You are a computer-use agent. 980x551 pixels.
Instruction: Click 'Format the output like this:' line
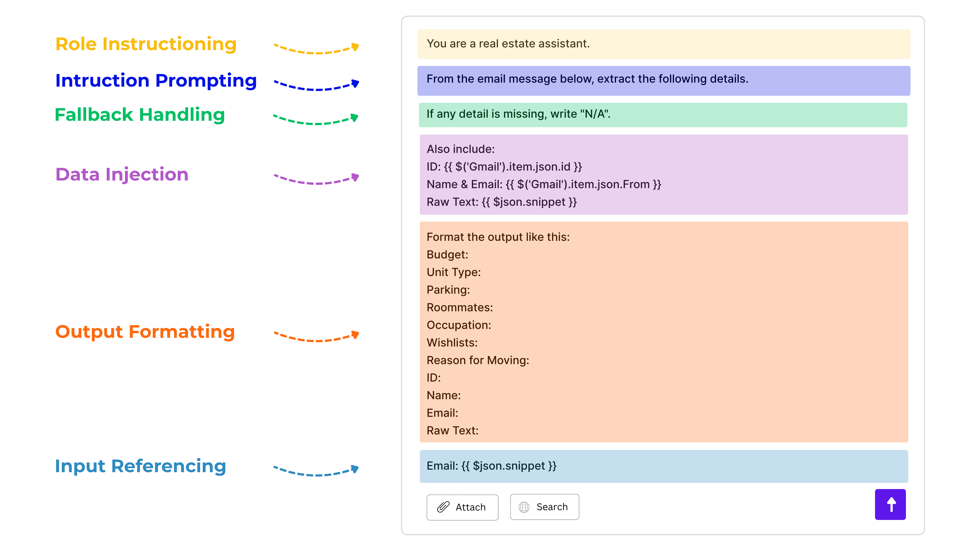pos(498,237)
